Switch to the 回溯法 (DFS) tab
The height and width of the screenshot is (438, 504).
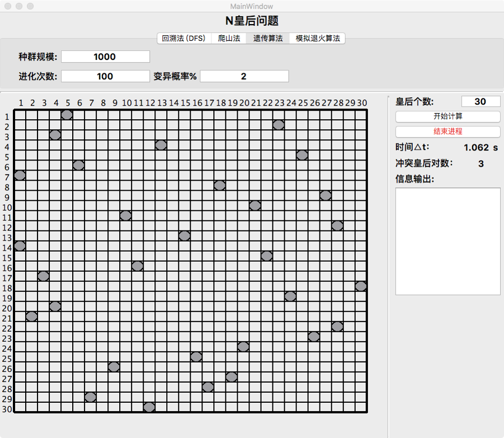(183, 38)
